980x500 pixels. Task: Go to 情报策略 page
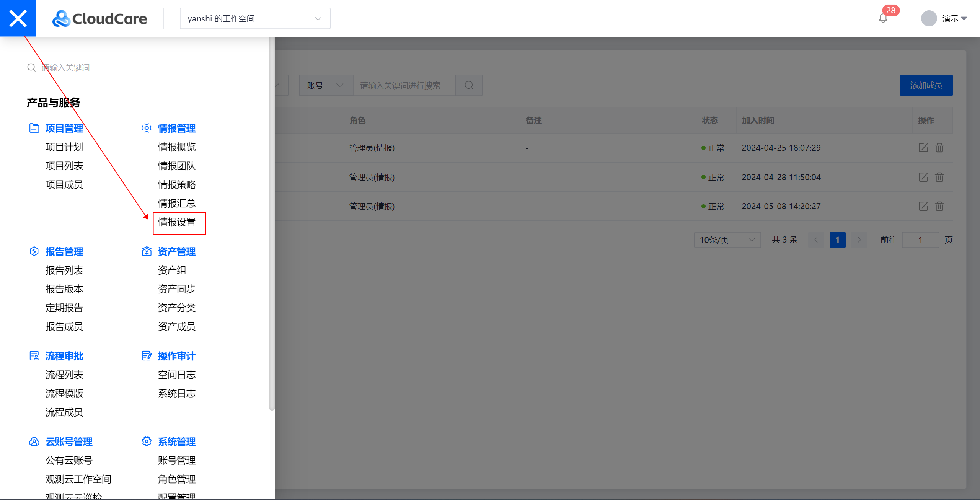click(177, 185)
